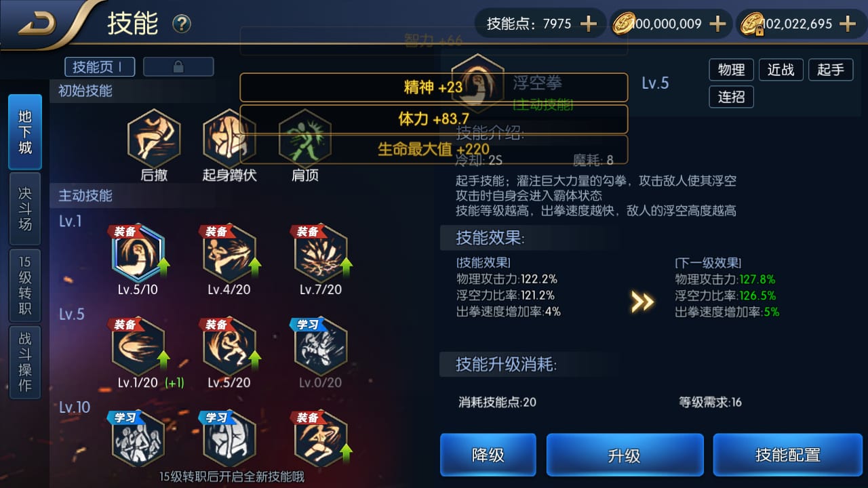This screenshot has width=868, height=488.
Task: Tap the locked skill page slot
Action: 178,66
